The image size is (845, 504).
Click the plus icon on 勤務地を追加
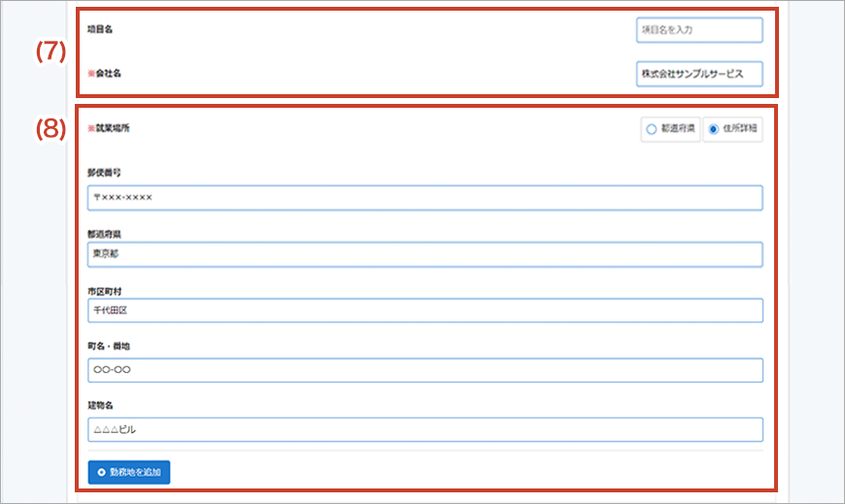point(101,472)
